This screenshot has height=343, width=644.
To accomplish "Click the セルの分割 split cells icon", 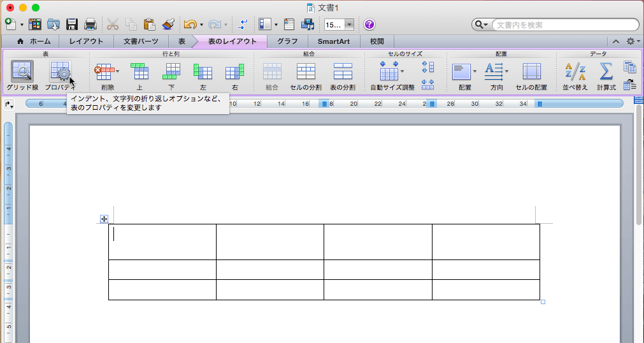I will pyautogui.click(x=306, y=71).
